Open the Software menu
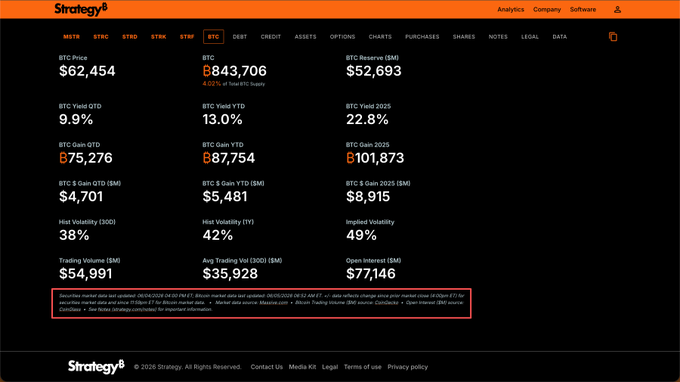Viewport: 680px width, 382px height. click(x=583, y=10)
